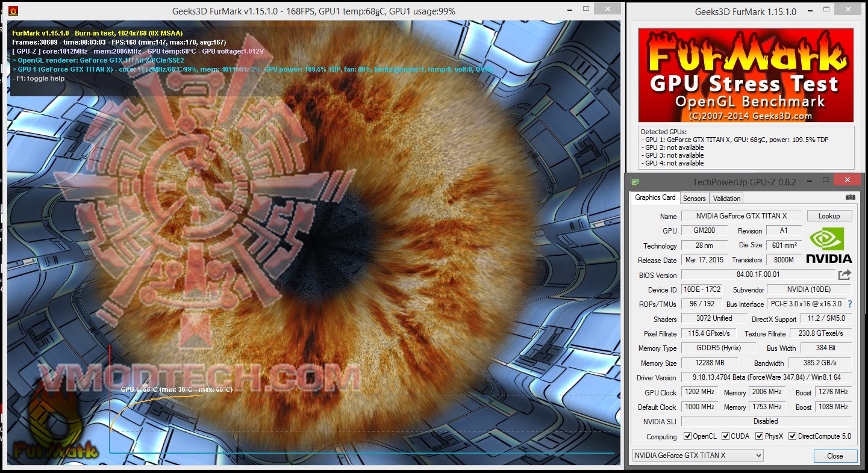Click the "GPU 4: not available" line
The width and height of the screenshot is (868, 473).
[674, 163]
